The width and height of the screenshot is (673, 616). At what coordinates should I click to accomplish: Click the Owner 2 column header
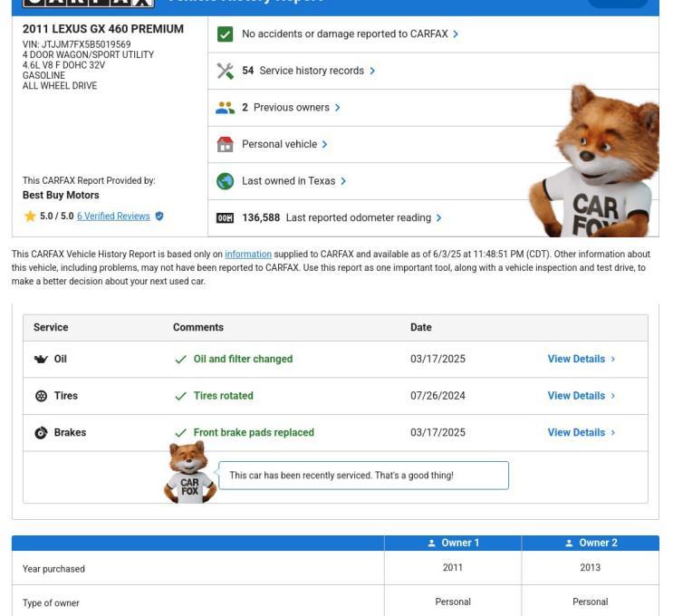591,543
